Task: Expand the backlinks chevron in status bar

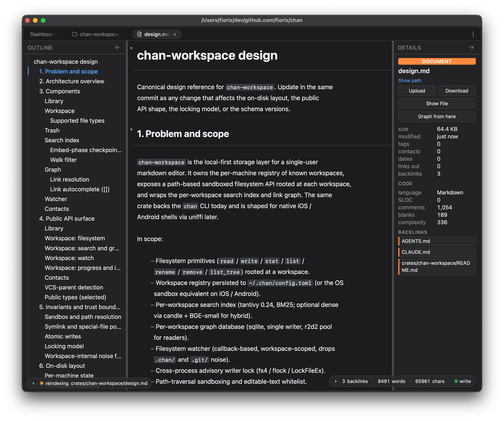Action: (335, 381)
